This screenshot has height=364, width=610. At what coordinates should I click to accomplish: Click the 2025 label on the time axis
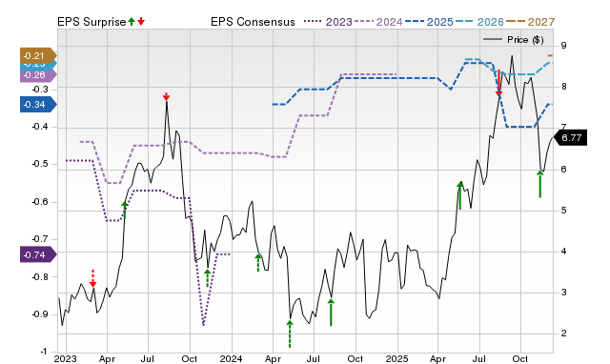click(397, 358)
